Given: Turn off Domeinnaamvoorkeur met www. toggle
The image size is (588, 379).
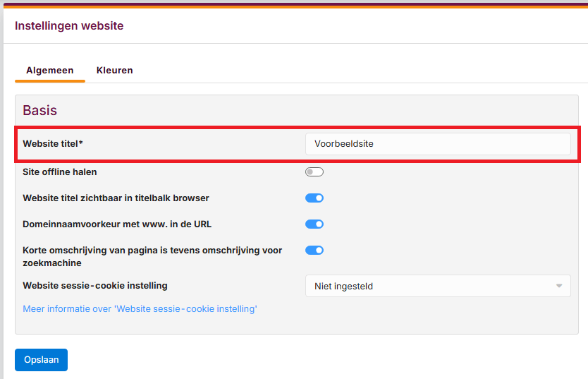Looking at the screenshot, I should (314, 224).
